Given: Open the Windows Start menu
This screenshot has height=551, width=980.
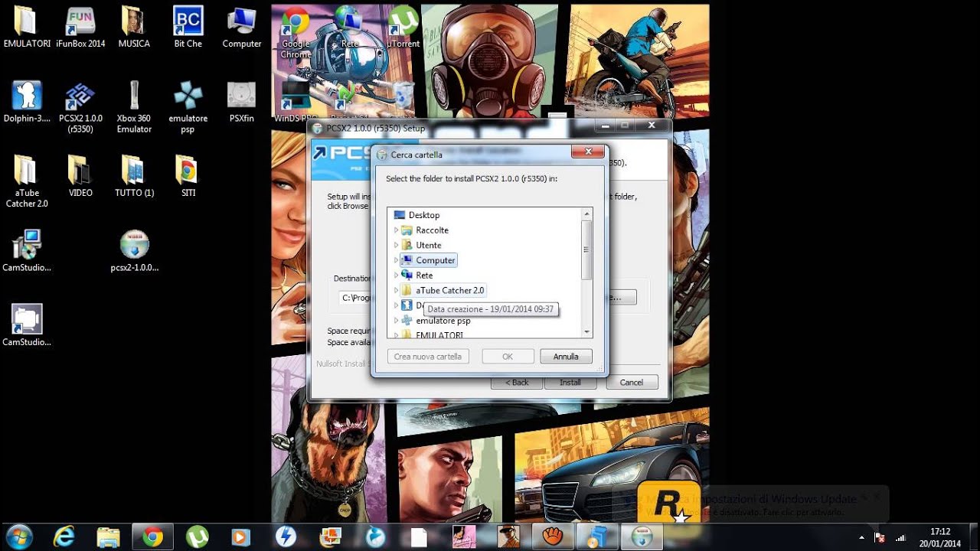Looking at the screenshot, I should click(x=18, y=537).
